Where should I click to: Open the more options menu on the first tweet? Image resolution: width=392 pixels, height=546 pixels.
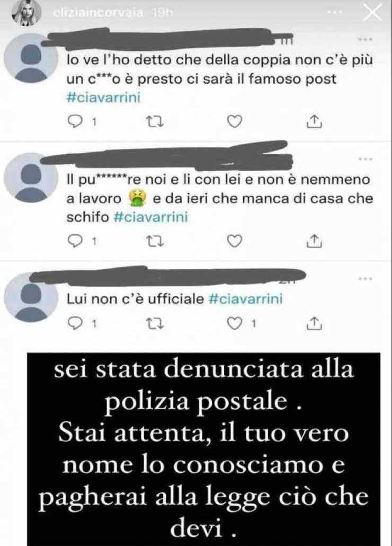point(365,39)
